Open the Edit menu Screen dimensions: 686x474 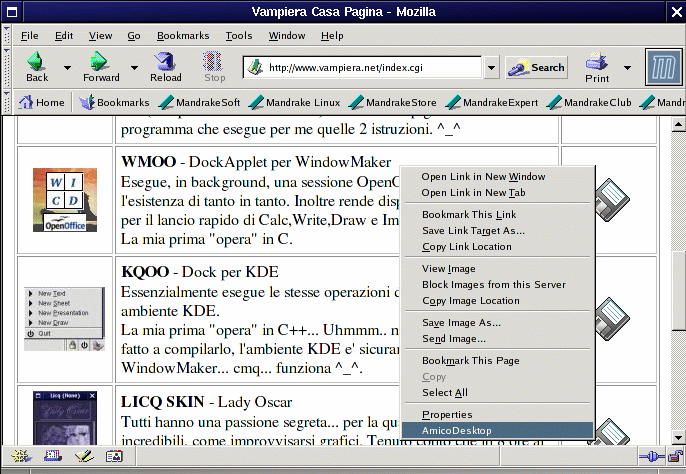64,35
